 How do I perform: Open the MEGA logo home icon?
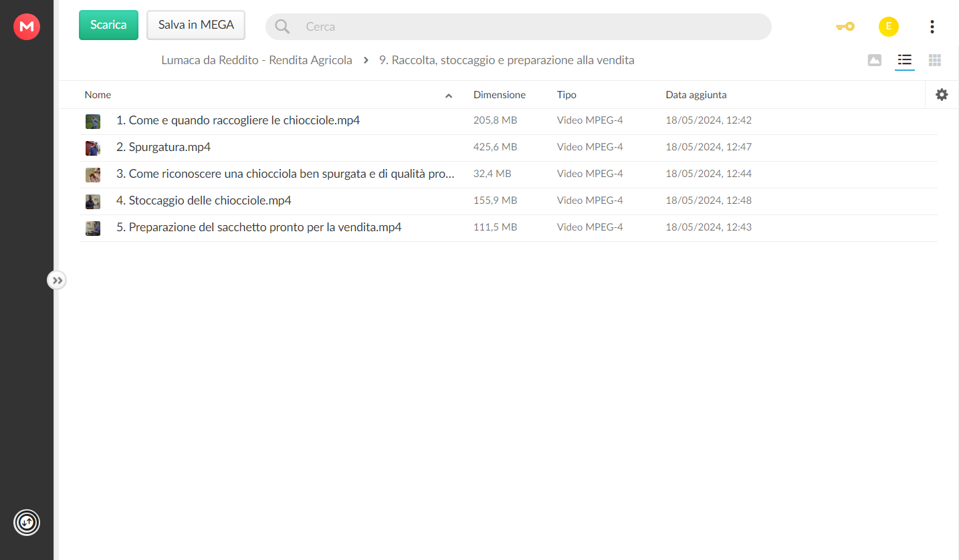[x=27, y=27]
